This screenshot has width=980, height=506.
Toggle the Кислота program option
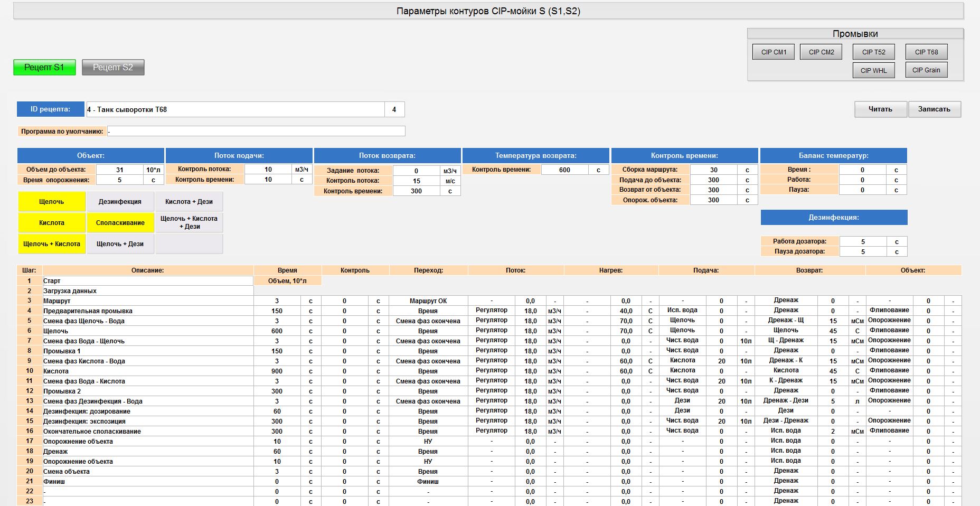52,223
